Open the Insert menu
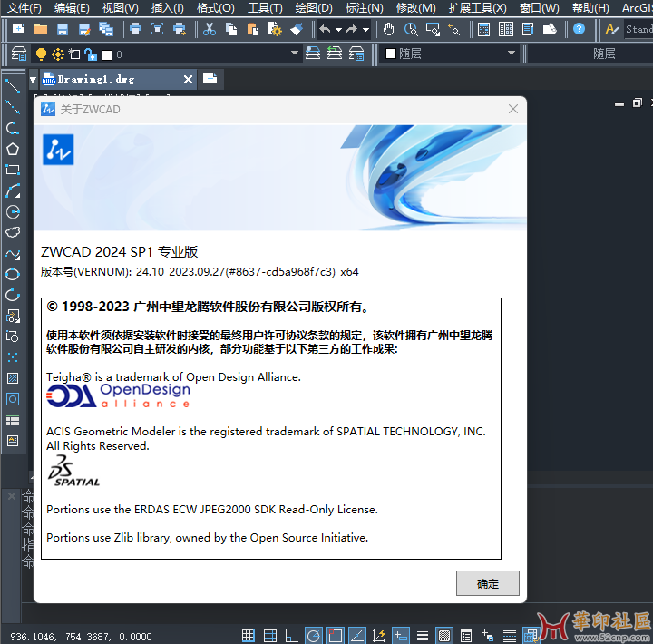 click(x=167, y=7)
